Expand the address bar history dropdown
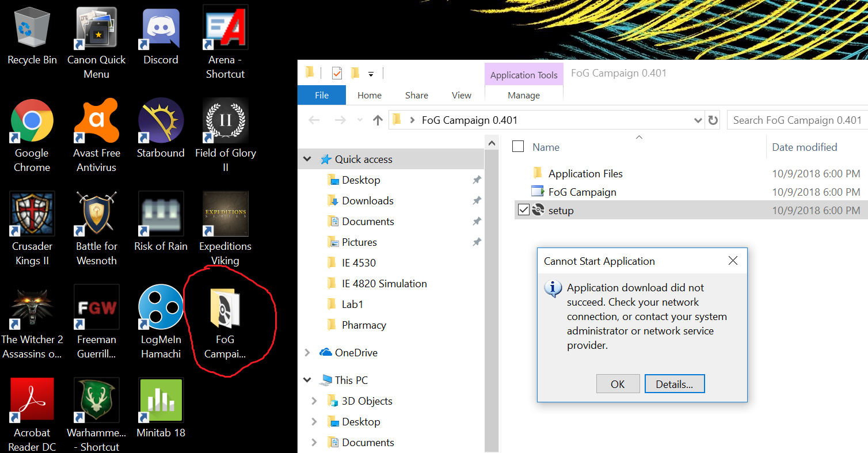868x453 pixels. pyautogui.click(x=698, y=120)
